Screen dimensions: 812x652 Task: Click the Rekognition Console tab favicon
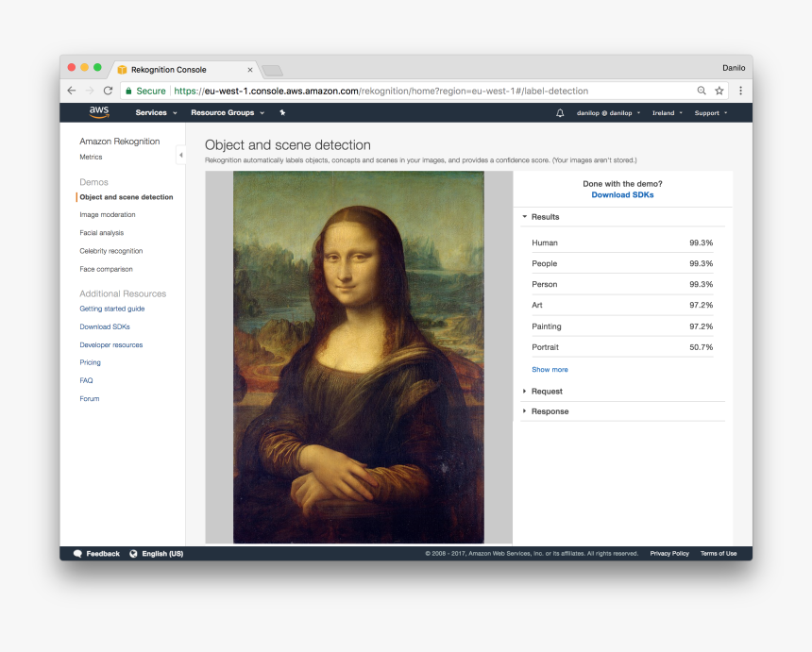point(122,70)
